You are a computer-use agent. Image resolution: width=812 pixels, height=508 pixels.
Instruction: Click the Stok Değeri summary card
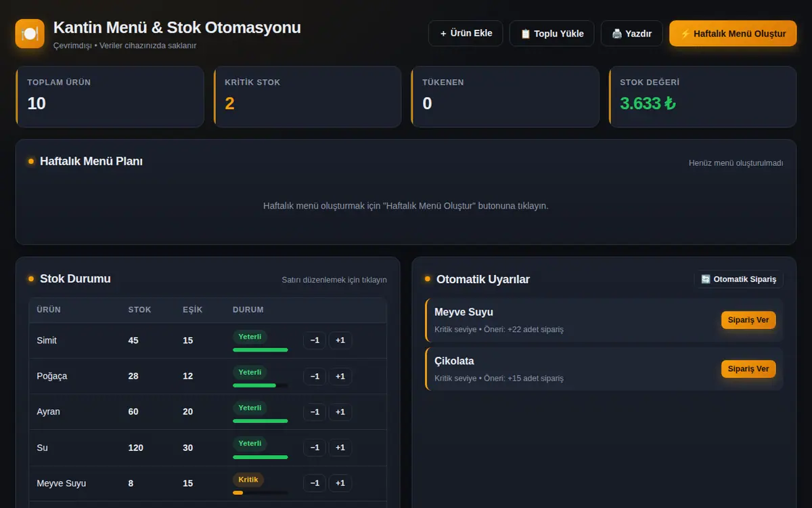click(702, 97)
